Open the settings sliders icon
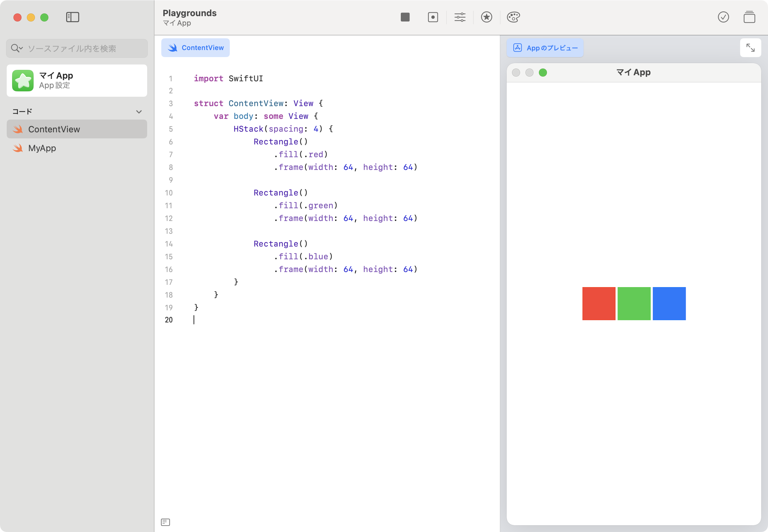768x532 pixels. pyautogui.click(x=460, y=17)
